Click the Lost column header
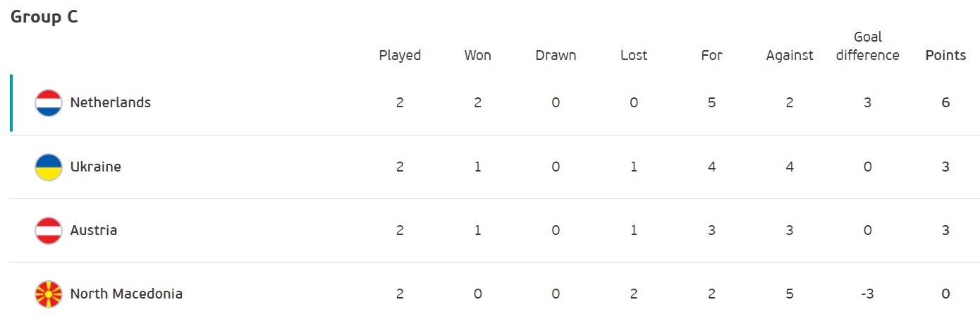Screen dimensions: 980x331 (x=634, y=56)
